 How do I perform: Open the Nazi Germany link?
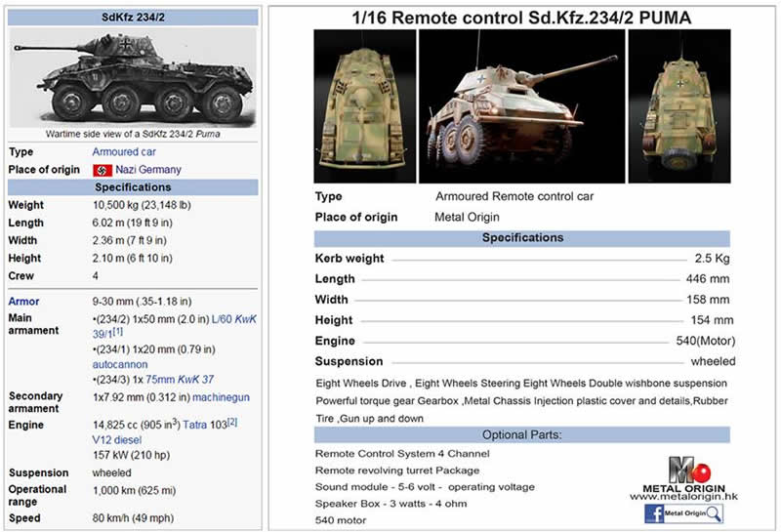tap(148, 170)
